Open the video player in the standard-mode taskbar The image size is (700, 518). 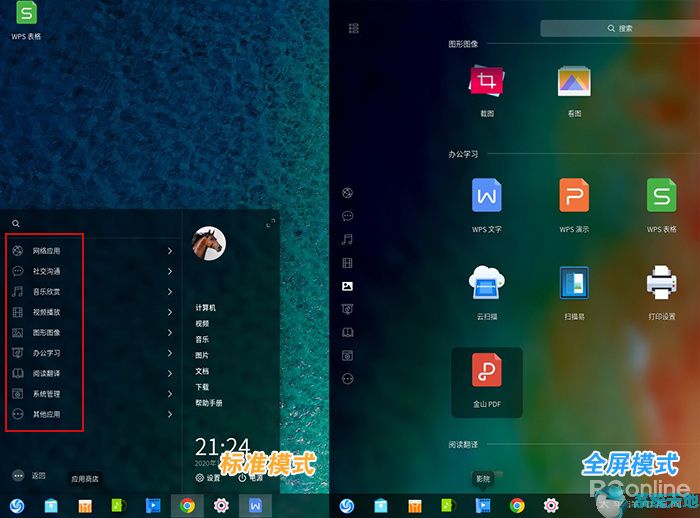point(153,505)
